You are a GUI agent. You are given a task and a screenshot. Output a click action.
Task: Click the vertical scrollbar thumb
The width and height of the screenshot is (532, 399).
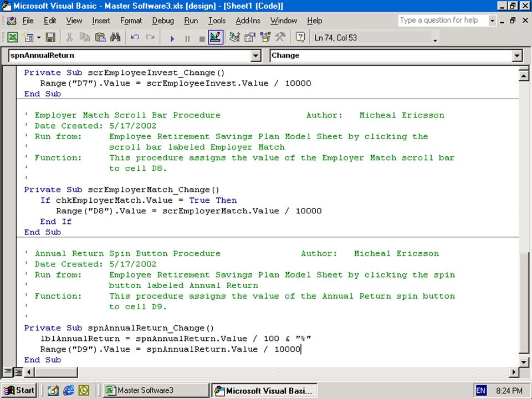click(524, 303)
